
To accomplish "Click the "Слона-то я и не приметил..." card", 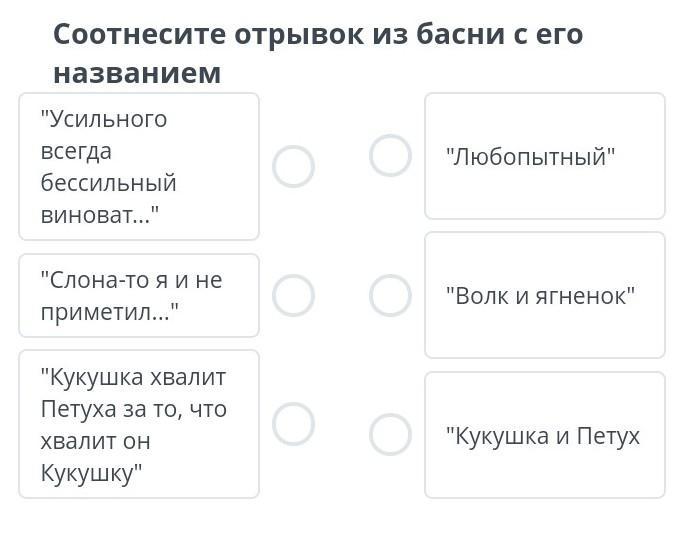I will [139, 295].
